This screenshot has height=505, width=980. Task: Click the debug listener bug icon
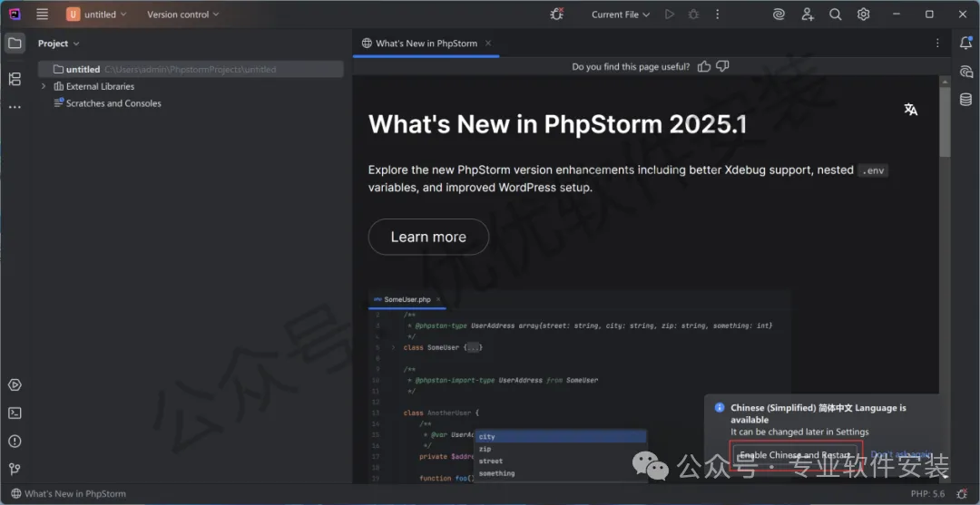coord(556,15)
